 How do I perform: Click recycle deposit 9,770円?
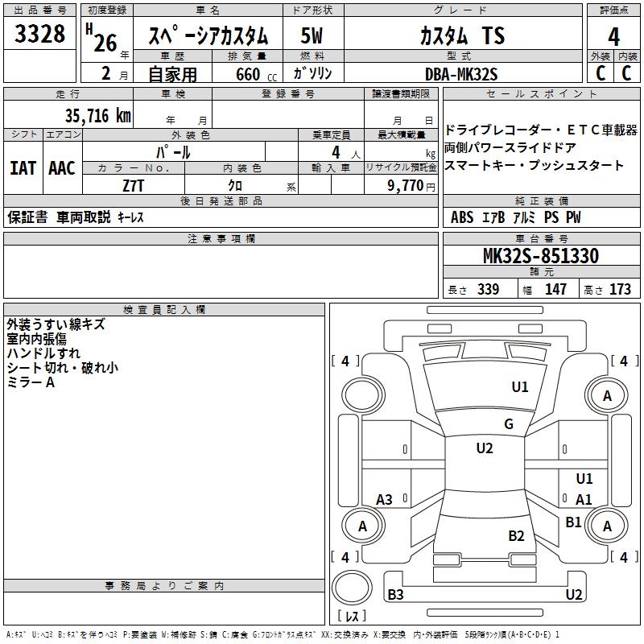pyautogui.click(x=411, y=186)
